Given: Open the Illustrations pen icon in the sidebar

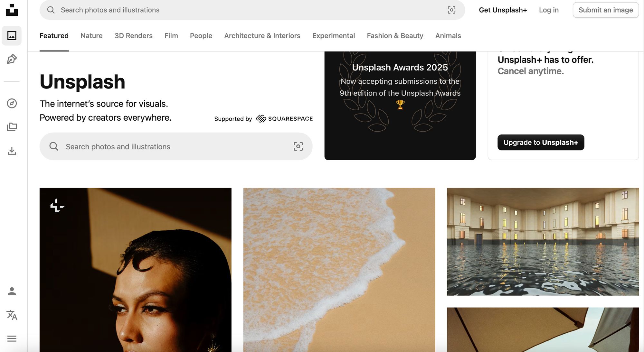Looking at the screenshot, I should (x=12, y=59).
